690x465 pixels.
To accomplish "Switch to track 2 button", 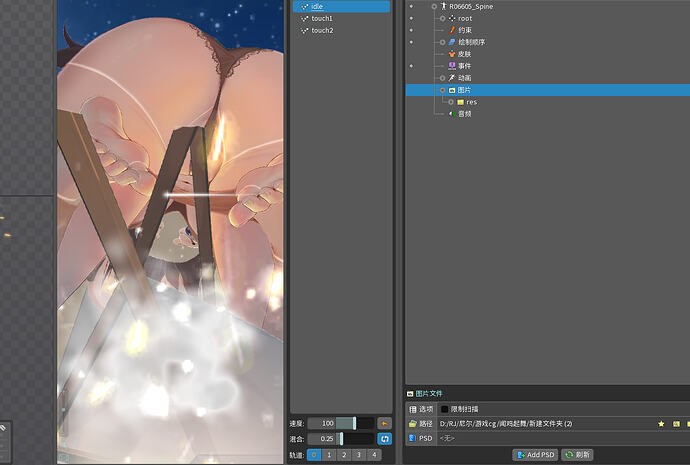I will pyautogui.click(x=344, y=455).
